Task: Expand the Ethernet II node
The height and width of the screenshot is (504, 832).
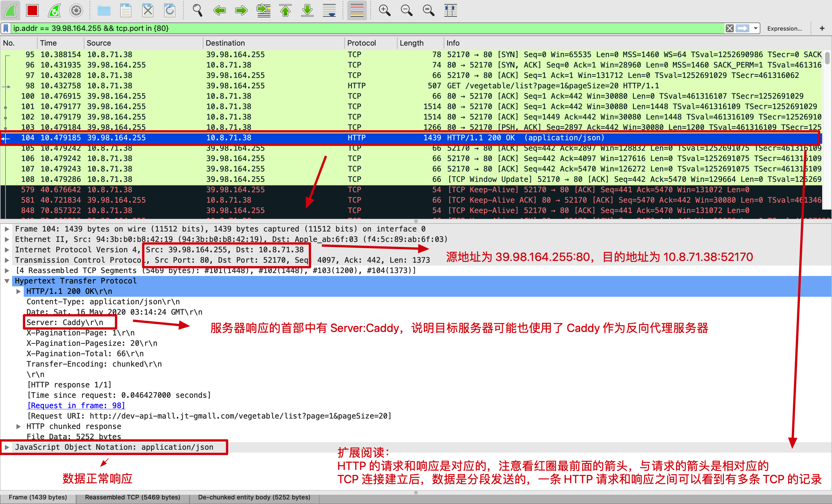Action: click(x=7, y=240)
